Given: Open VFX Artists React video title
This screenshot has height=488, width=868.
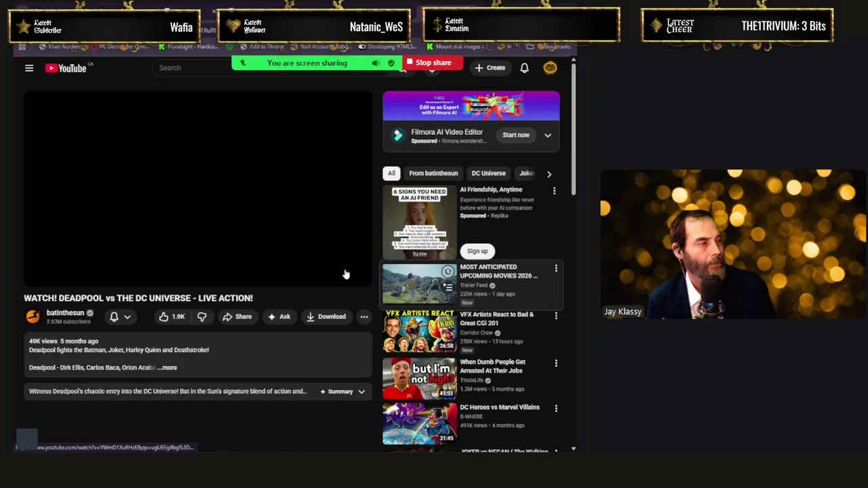Looking at the screenshot, I should (497, 319).
